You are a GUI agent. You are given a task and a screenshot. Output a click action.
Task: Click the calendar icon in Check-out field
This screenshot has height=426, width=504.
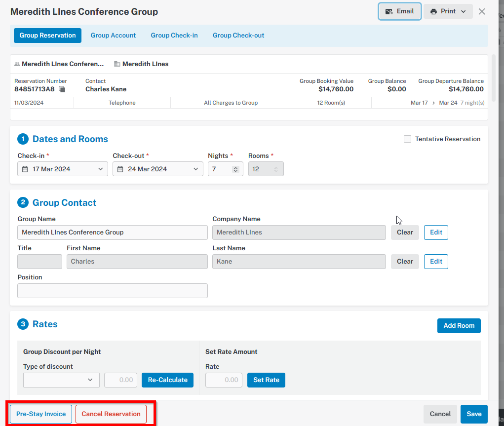tap(120, 169)
